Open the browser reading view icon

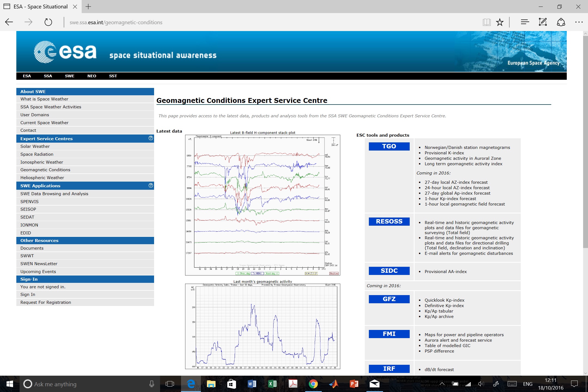tap(486, 22)
